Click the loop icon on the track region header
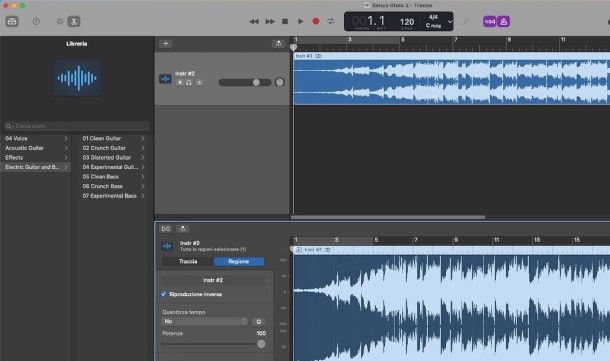Screen dimensions: 610x361 coord(318,56)
